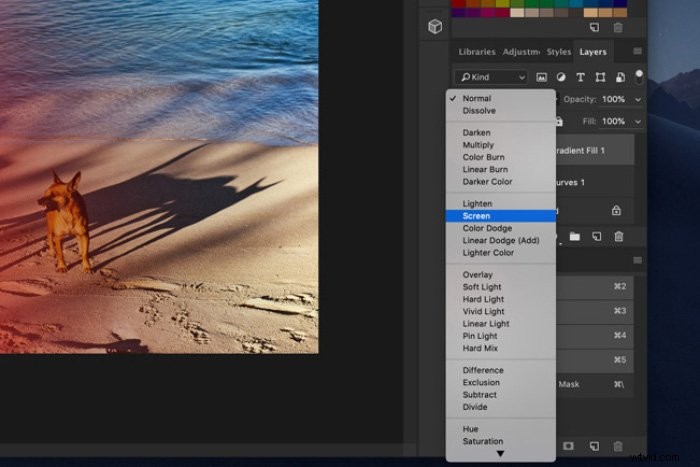The width and height of the screenshot is (700, 467).
Task: Select the Layers tab
Action: (593, 52)
